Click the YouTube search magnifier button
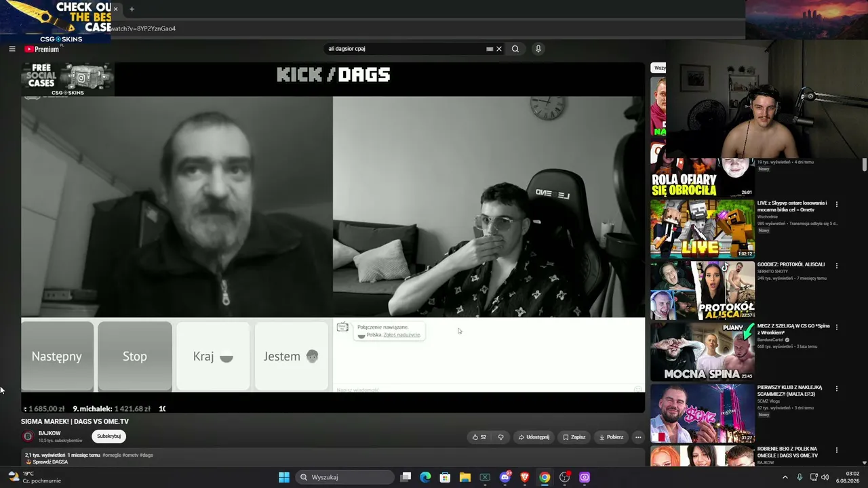This screenshot has height=488, width=868. [x=515, y=49]
